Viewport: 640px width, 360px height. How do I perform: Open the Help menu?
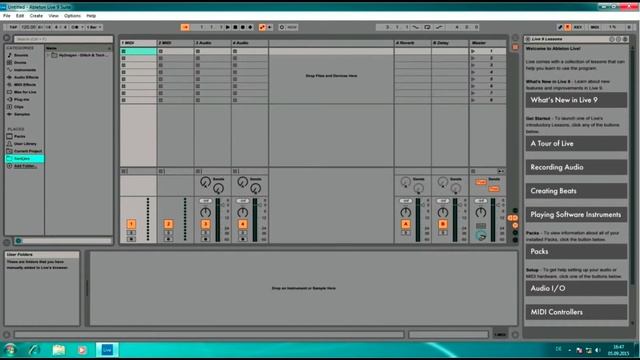91,16
